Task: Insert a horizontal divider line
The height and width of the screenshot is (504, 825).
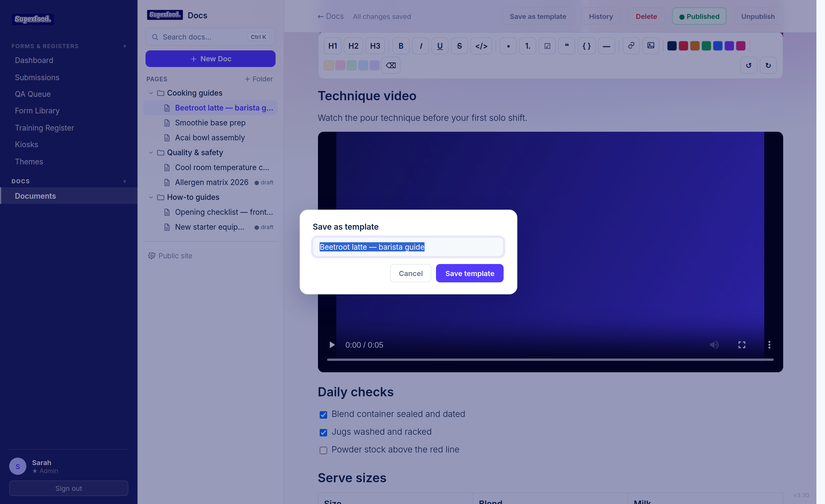Action: pyautogui.click(x=606, y=46)
